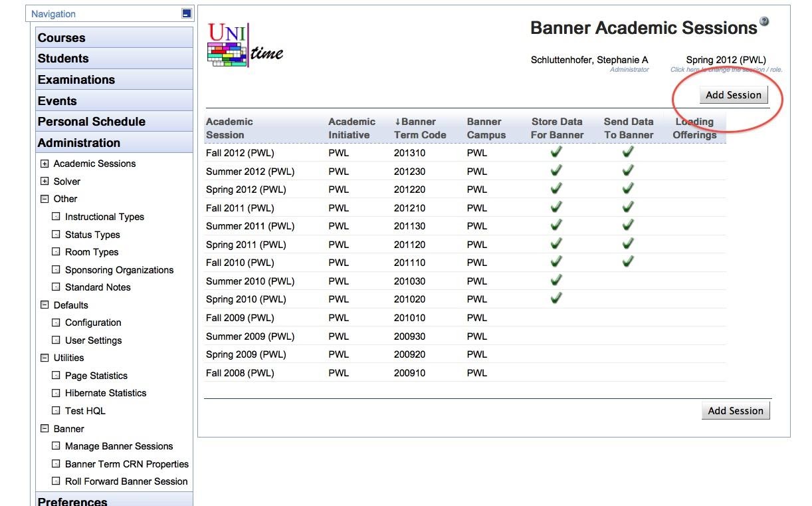
Task: Open Status Types page
Action: click(x=92, y=235)
